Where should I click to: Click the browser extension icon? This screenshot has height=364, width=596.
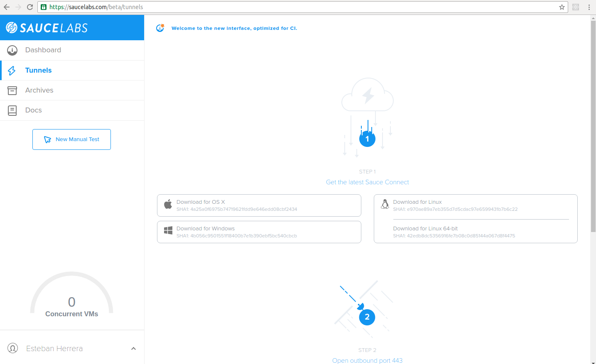[x=576, y=7]
